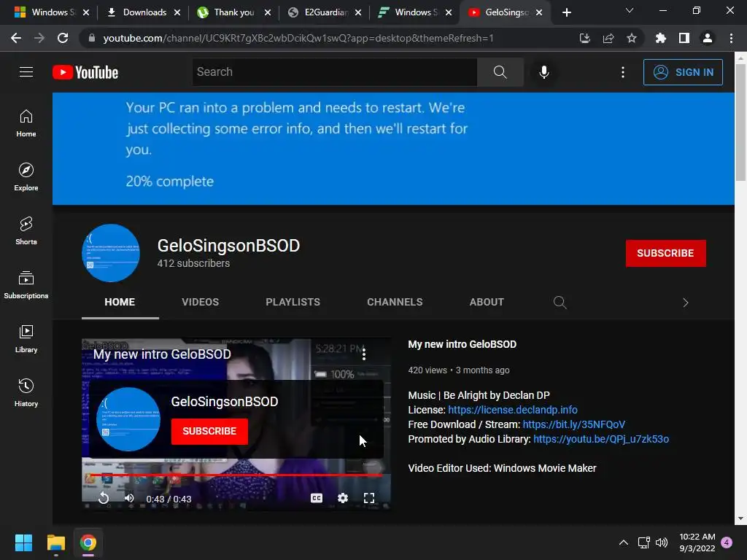Open Explore in the sidebar

26,176
